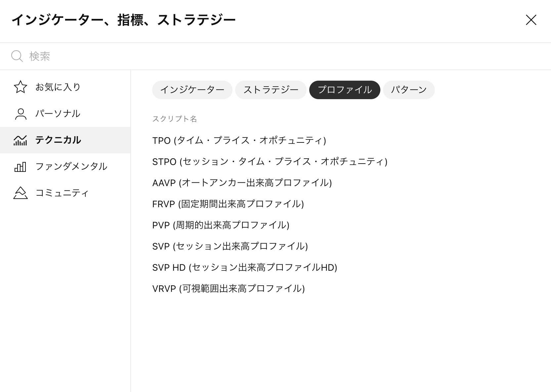Click the magnifying glass search icon
551x392 pixels.
(x=17, y=56)
